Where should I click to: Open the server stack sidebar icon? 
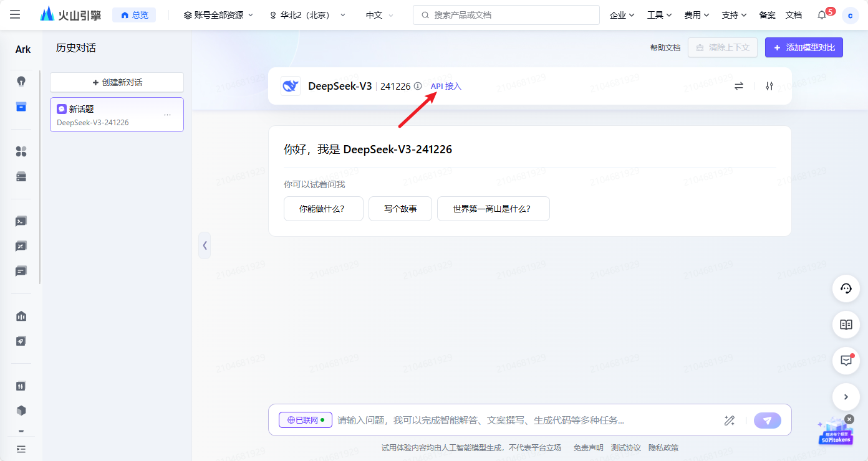[21, 176]
